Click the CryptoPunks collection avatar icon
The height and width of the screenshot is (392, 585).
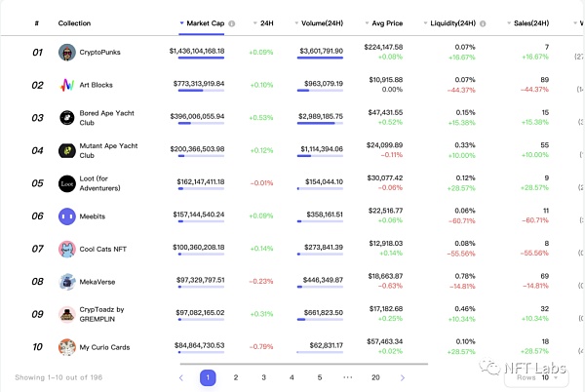point(66,53)
